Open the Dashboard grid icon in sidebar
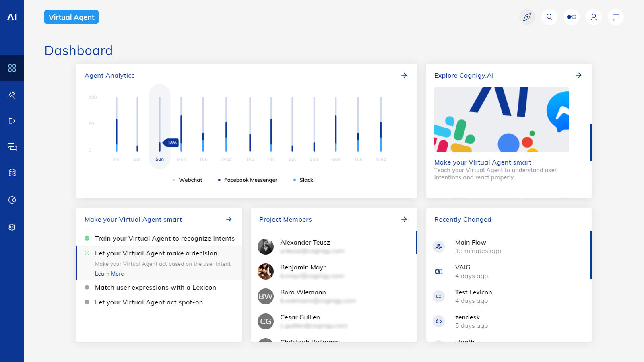Screen dimensions: 644x362 tap(12, 68)
